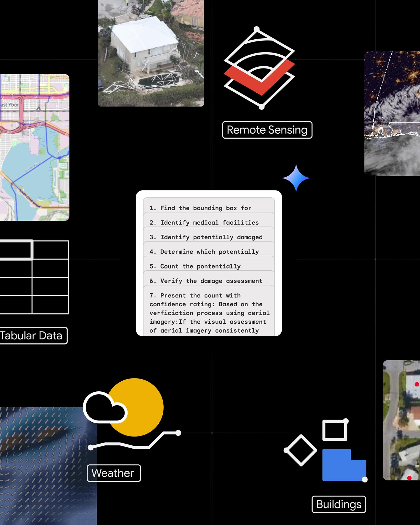Click the Buildings label
This screenshot has width=420, height=525.
pyautogui.click(x=339, y=504)
